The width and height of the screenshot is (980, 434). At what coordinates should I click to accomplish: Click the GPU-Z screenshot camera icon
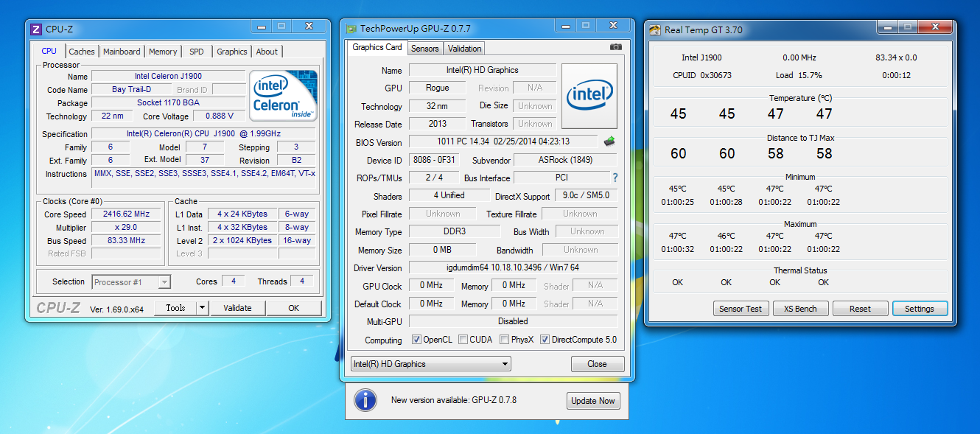(x=616, y=47)
